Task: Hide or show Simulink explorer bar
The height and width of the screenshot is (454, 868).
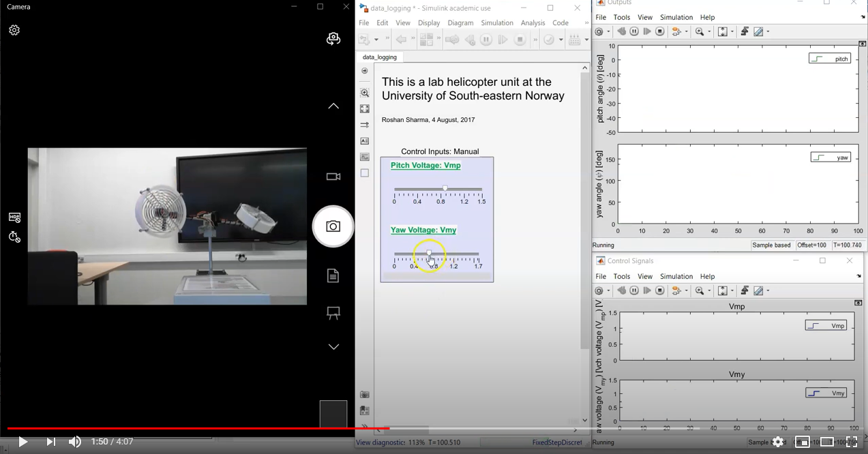Action: 365,71
